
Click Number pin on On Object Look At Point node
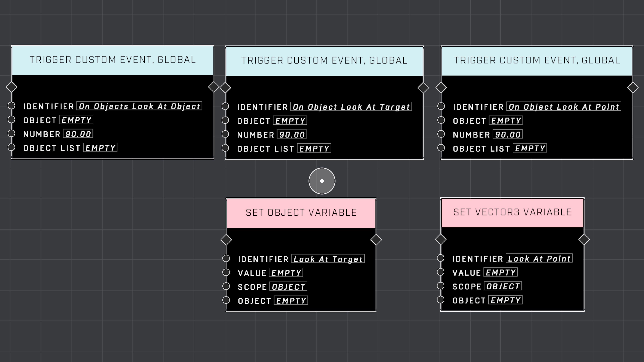(441, 134)
